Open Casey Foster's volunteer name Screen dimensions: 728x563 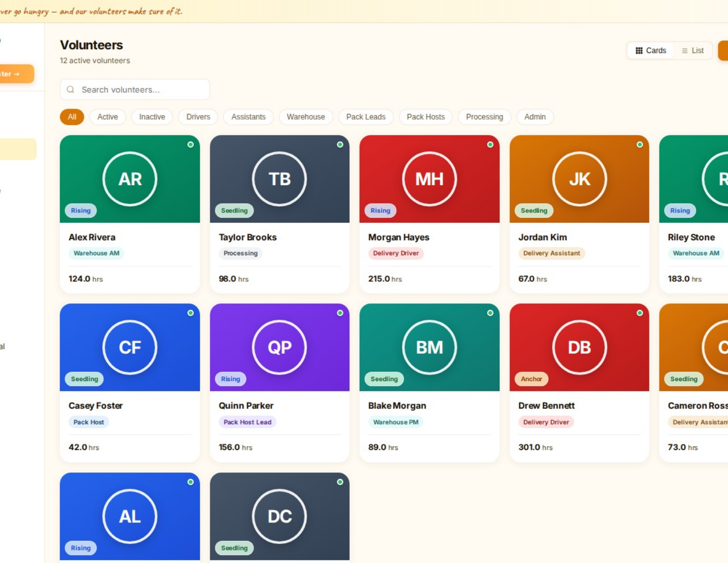tap(95, 405)
